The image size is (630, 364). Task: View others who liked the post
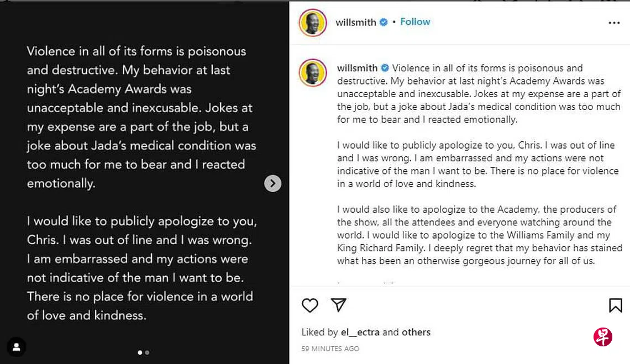pos(416,332)
